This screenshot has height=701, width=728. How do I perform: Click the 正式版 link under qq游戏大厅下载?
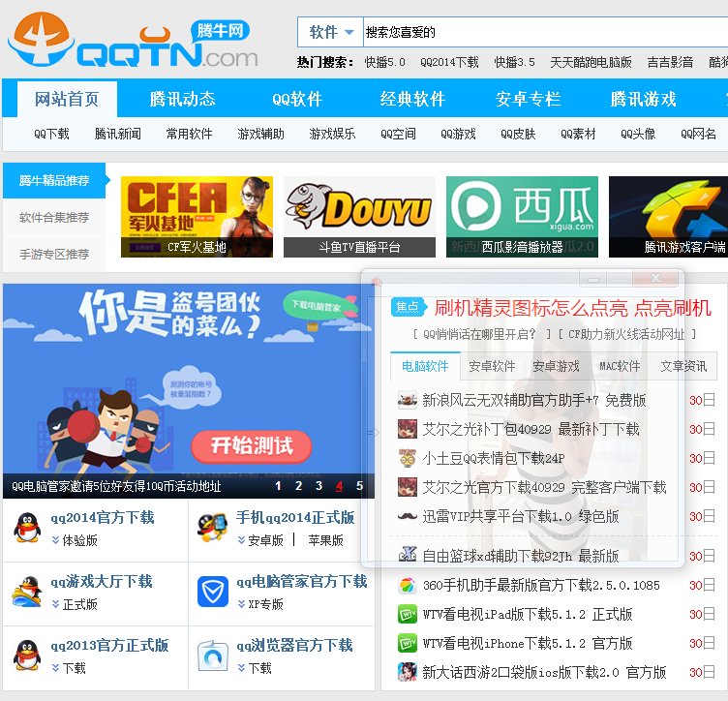coord(79,604)
